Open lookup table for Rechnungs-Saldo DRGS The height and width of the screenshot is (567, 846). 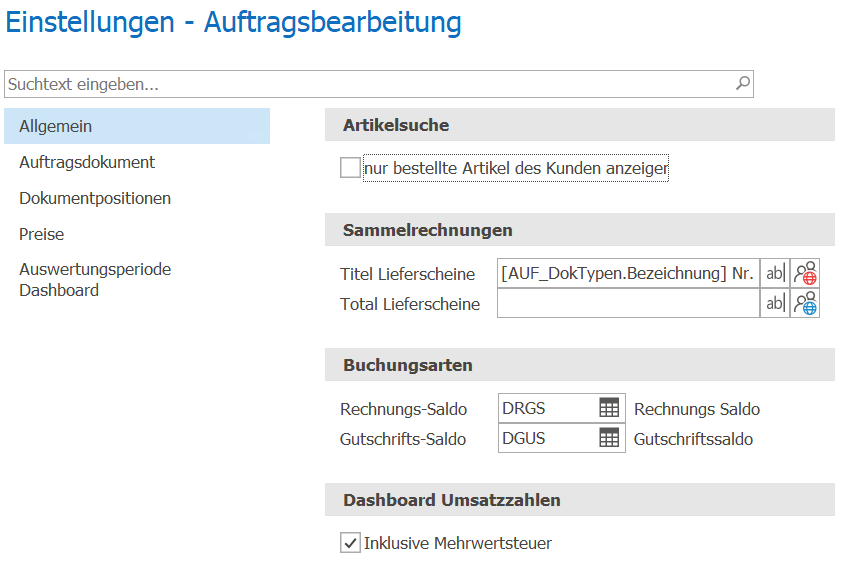[609, 408]
